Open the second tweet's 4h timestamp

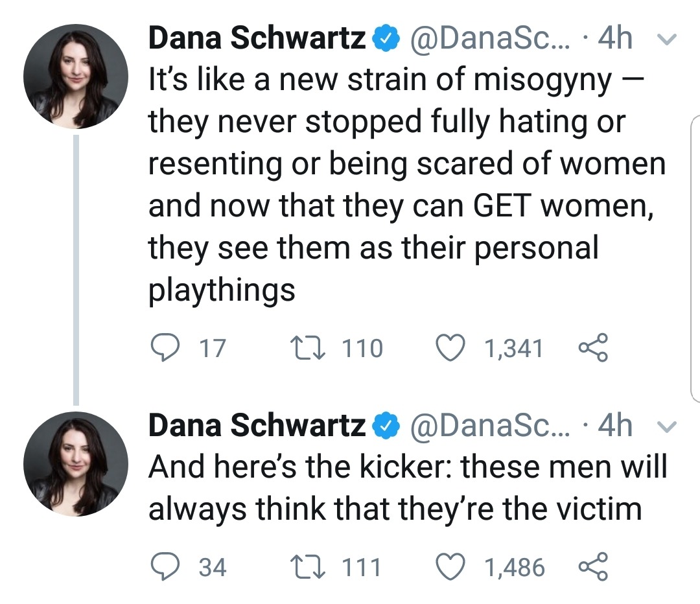tap(615, 424)
